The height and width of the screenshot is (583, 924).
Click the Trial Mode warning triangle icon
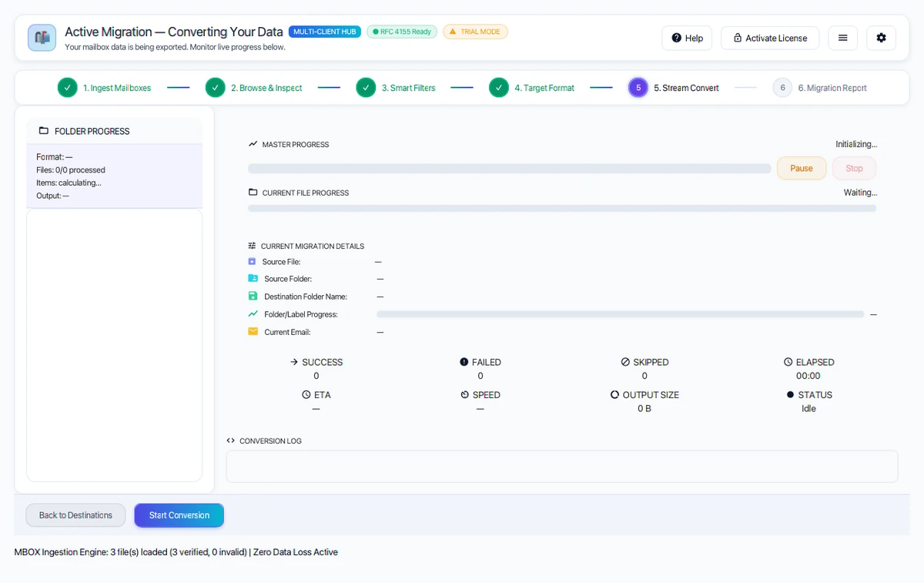coord(453,32)
